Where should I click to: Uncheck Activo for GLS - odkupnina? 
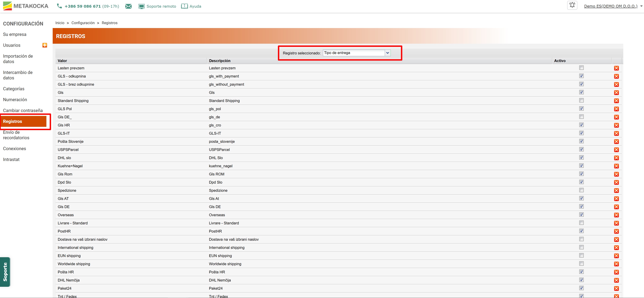pyautogui.click(x=581, y=76)
